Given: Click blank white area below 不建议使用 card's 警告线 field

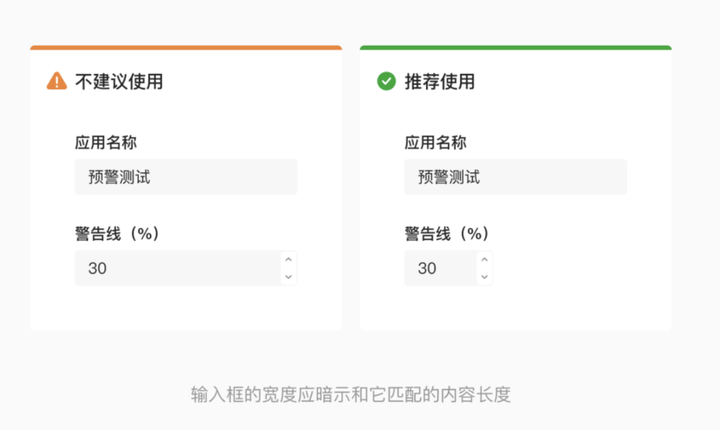Looking at the screenshot, I should coord(186,308).
